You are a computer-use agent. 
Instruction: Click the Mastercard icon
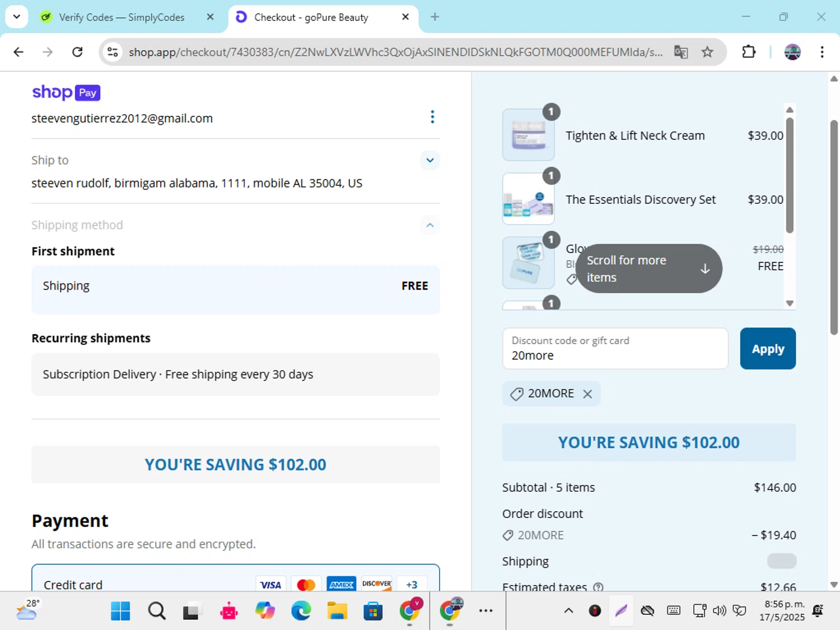coord(306,584)
